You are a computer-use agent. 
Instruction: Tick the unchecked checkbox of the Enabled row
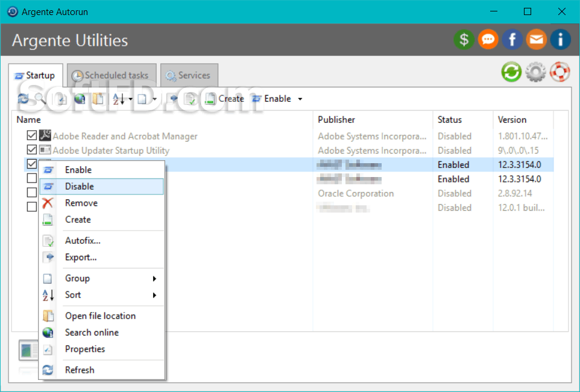pyautogui.click(x=32, y=178)
